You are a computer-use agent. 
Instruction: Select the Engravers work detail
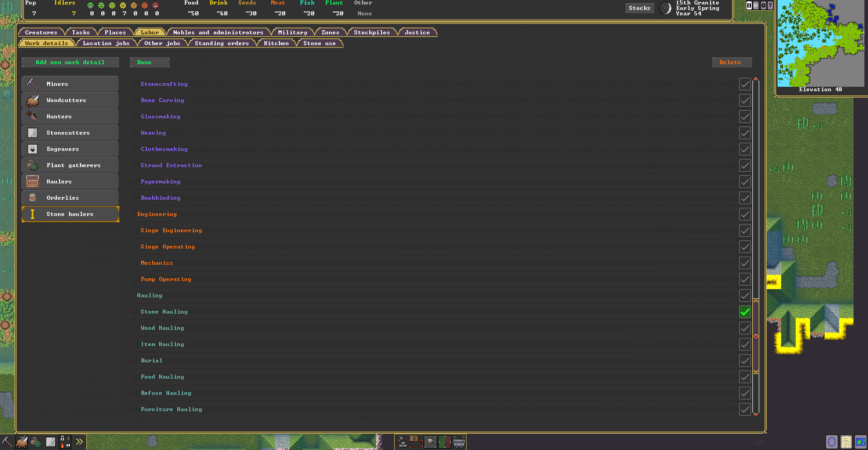tap(71, 149)
